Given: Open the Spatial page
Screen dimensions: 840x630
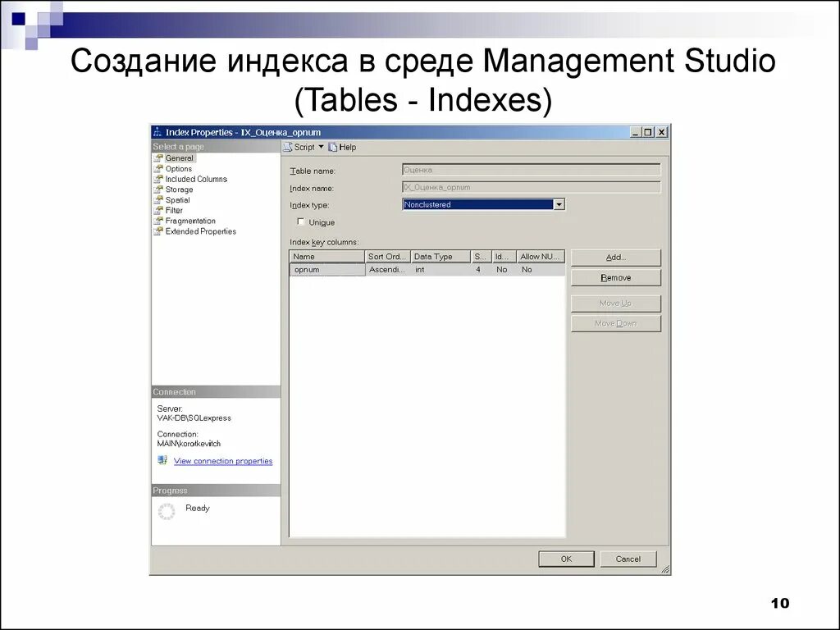Looking at the screenshot, I should (177, 200).
